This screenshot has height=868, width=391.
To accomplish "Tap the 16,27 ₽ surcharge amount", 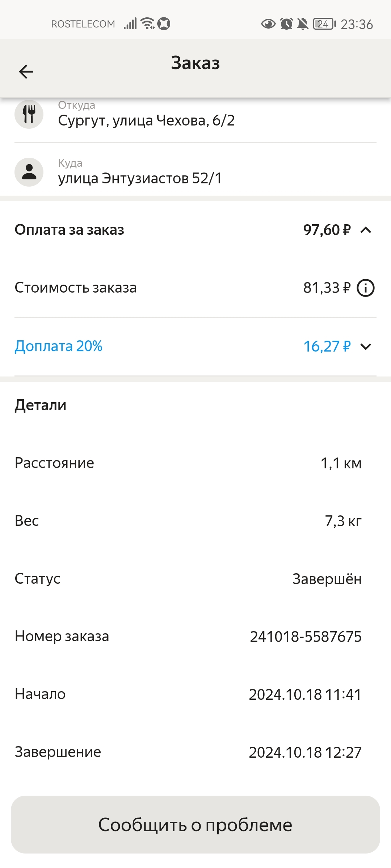I will click(327, 346).
